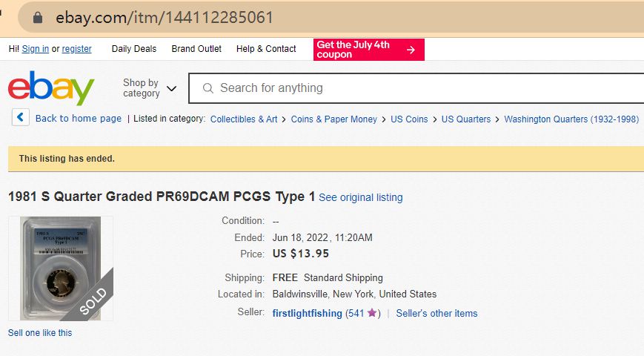Screen dimensions: 644x356
Task: Click the browser address bar URL
Action: [165, 17]
